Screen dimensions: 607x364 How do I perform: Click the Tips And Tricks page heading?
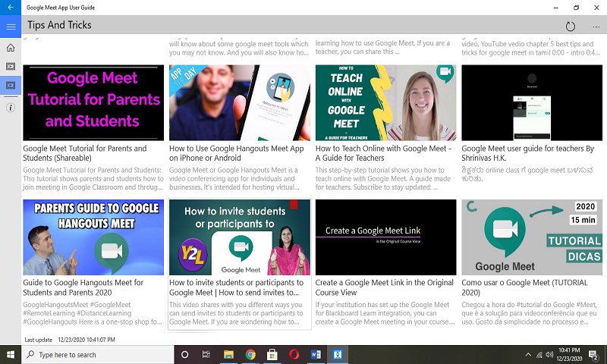(60, 25)
